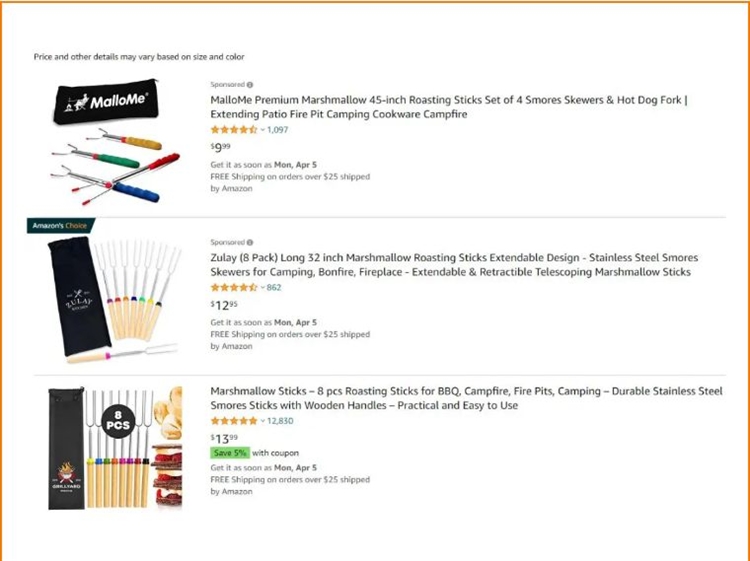Click the Amazon's Choice badge
Viewport: 750px width, 561px height.
(x=59, y=226)
